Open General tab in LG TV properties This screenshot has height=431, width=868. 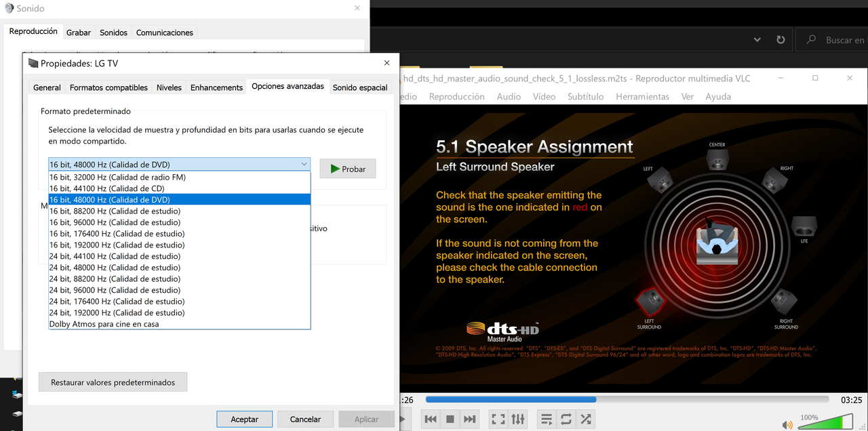[47, 87]
